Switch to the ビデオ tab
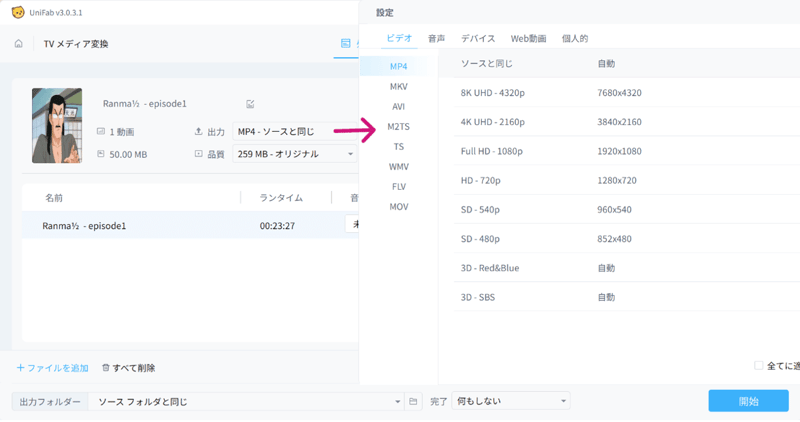This screenshot has width=800, height=422. (399, 38)
